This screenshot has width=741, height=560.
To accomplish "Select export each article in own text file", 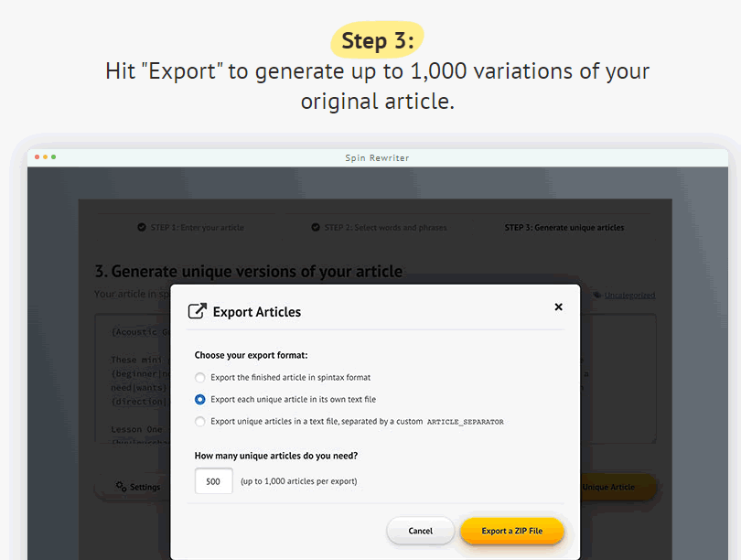I will tap(200, 400).
